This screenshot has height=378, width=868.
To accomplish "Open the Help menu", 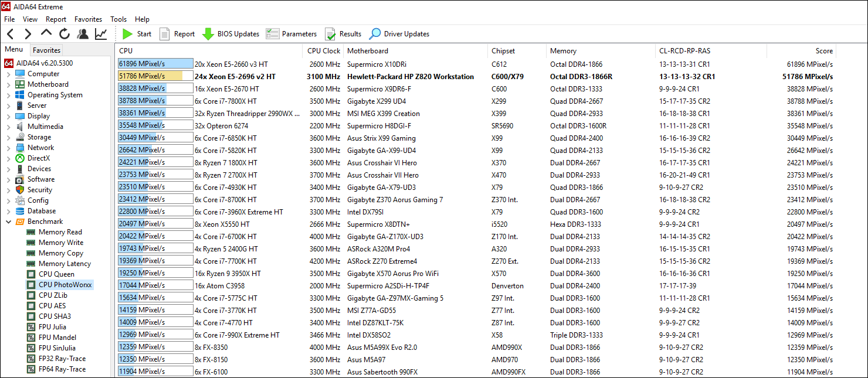I will coord(143,19).
